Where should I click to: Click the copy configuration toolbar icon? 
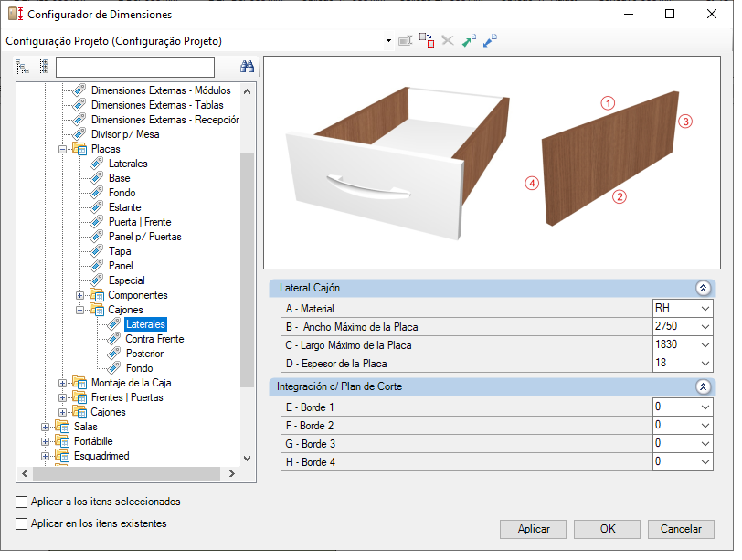[x=427, y=40]
